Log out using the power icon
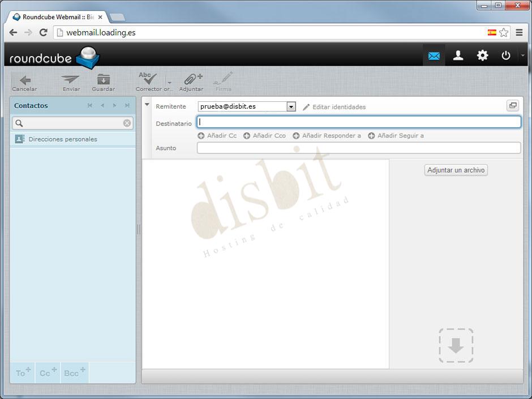 pos(505,55)
